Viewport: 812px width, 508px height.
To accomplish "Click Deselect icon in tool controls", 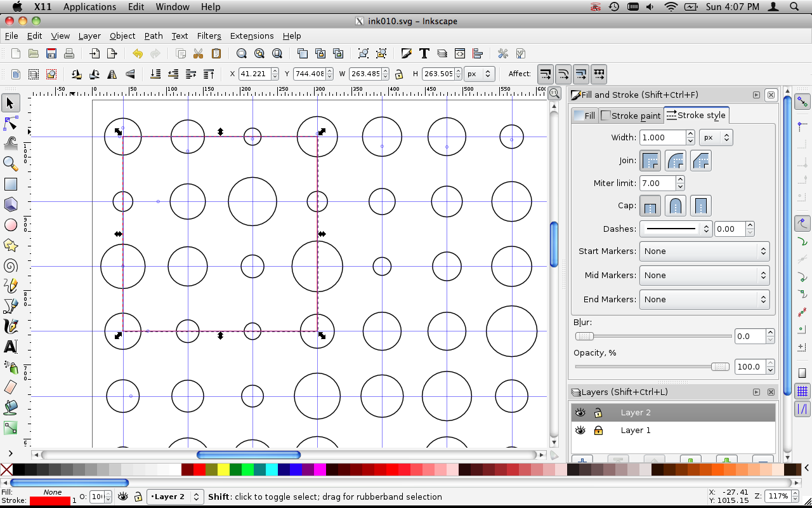I will [51, 74].
